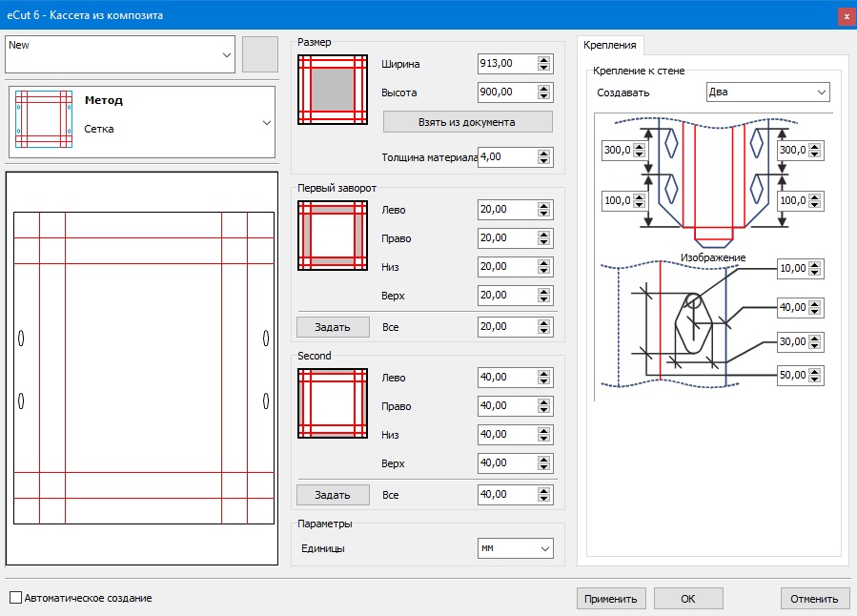Image resolution: width=857 pixels, height=616 pixels.
Task: Decrease Second Право value 40,00
Action: [543, 410]
